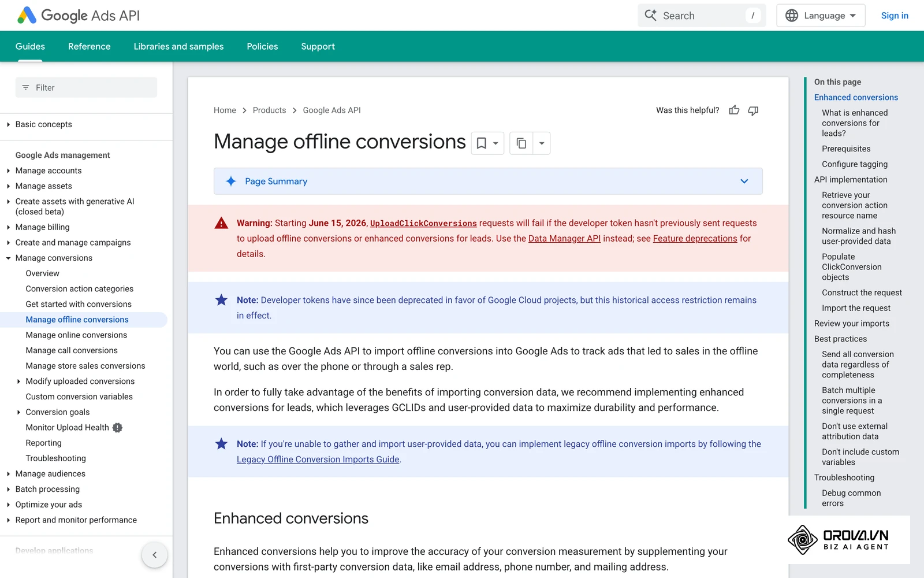The image size is (924, 578).
Task: Jump to Construct the request section
Action: (862, 293)
